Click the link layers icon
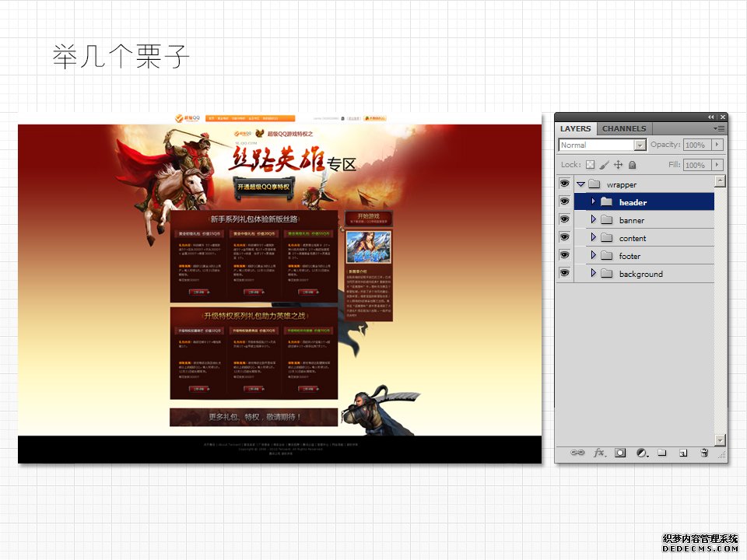Image resolution: width=747 pixels, height=560 pixels. [x=577, y=453]
